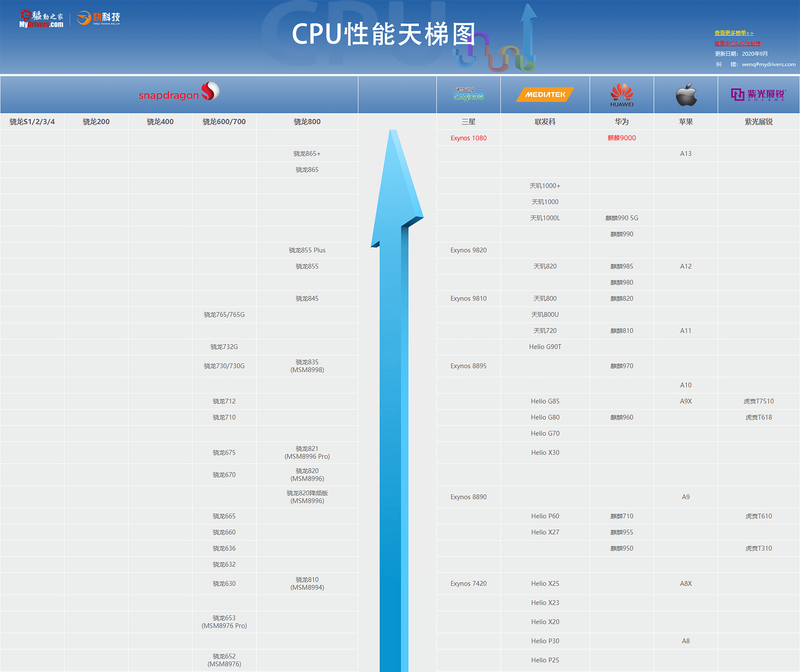Screen dimensions: 800x672
Task: Select column header 骁龙400
Action: coord(160,122)
